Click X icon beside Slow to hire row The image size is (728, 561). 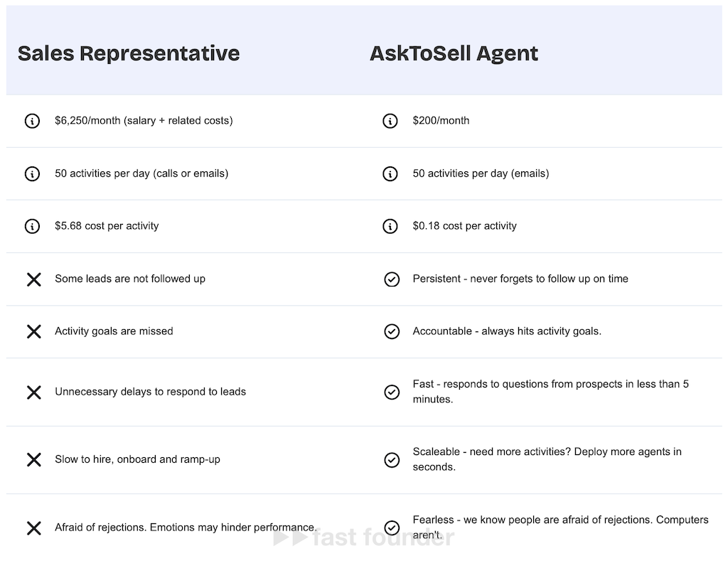coord(33,459)
